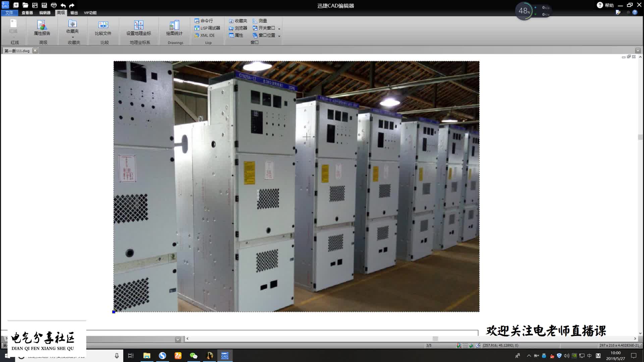Screen dimensions: 644x362
Task: Toggle the 属性 properties window
Action: tap(236, 36)
